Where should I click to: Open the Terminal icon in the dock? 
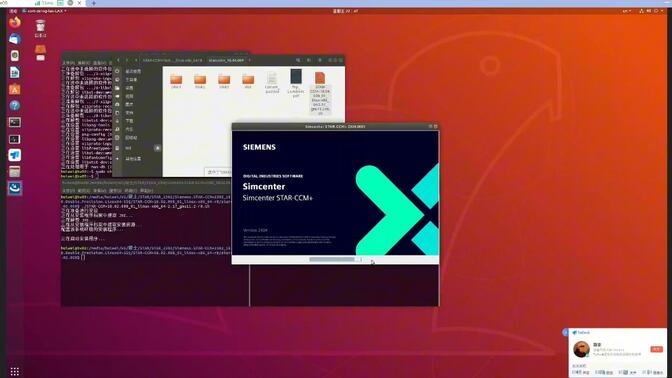pyautogui.click(x=15, y=122)
